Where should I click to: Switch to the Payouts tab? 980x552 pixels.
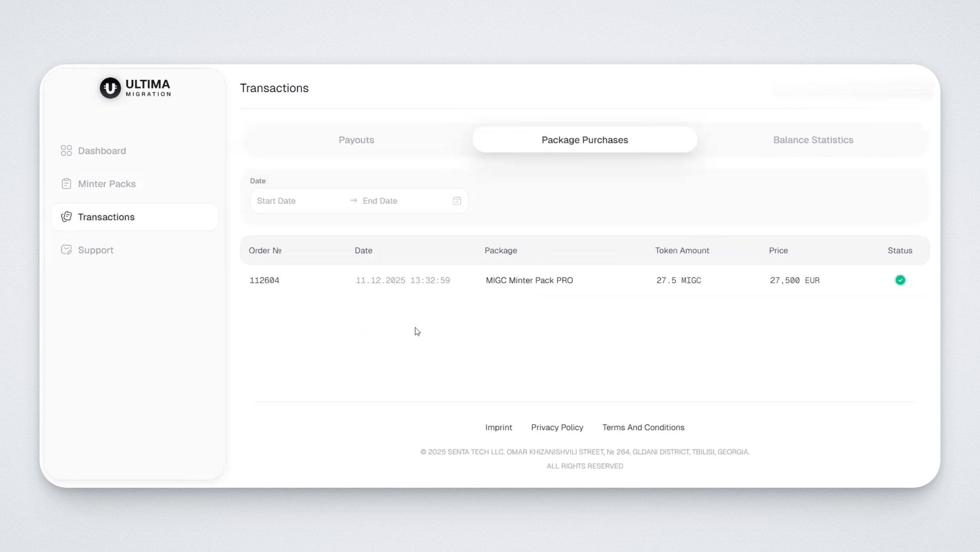pos(356,140)
